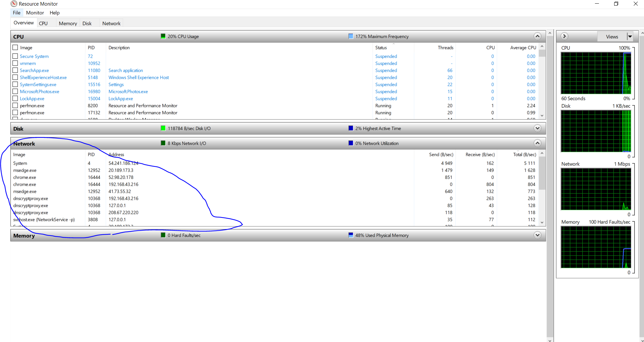Switch to the Memory tab
This screenshot has width=644, height=342.
pos(68,24)
